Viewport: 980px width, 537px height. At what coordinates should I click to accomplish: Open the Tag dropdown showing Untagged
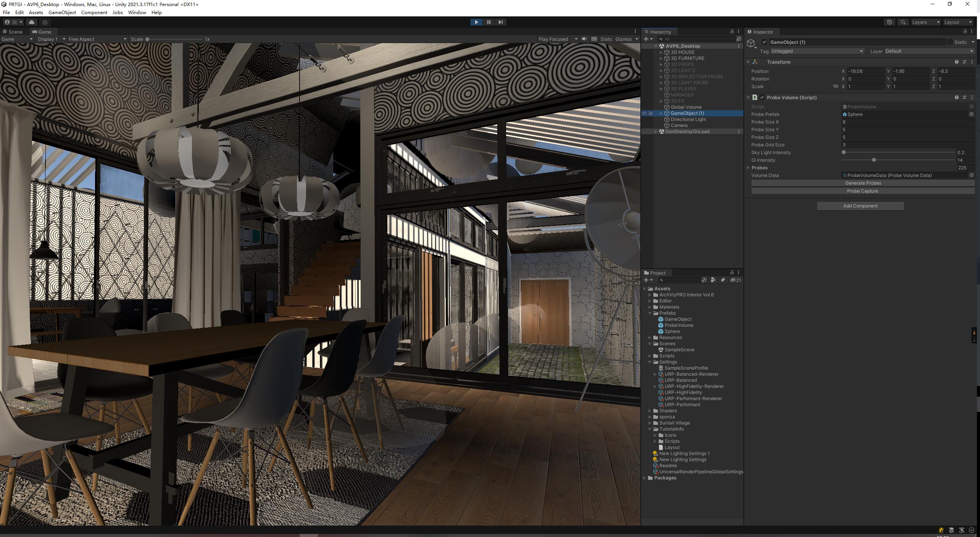pyautogui.click(x=817, y=51)
